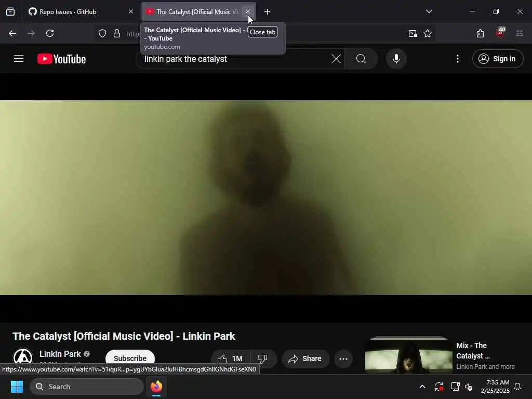Viewport: 532px width, 399px height.
Task: Open the Linkin Park channel name link
Action: coord(60,354)
